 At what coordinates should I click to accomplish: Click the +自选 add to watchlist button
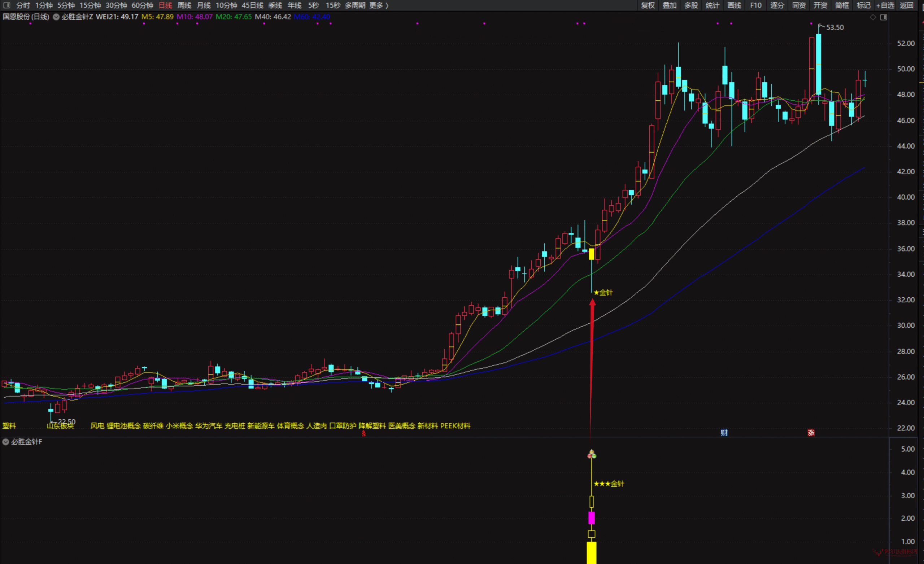885,5
